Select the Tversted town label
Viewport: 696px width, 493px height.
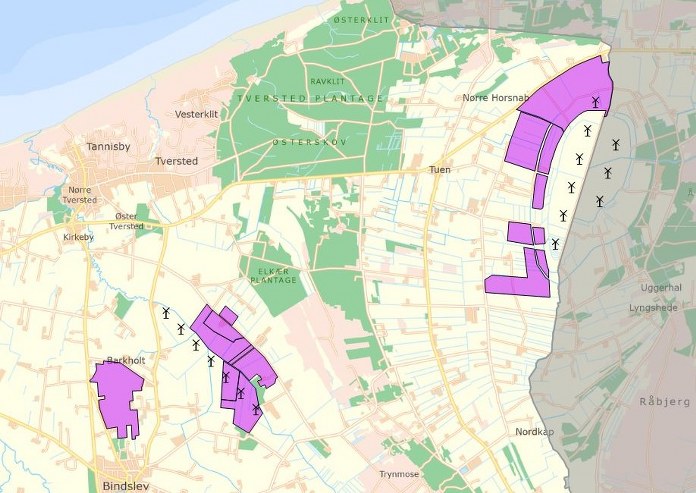pos(177,161)
